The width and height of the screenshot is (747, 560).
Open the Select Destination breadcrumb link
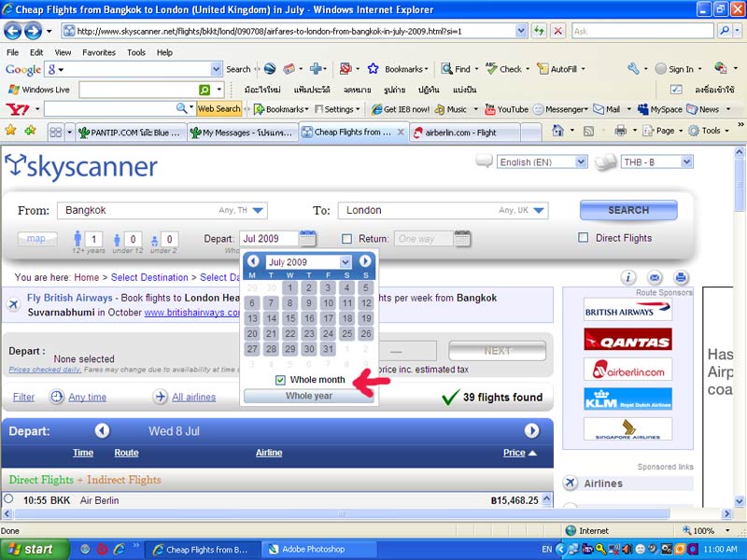(x=149, y=277)
